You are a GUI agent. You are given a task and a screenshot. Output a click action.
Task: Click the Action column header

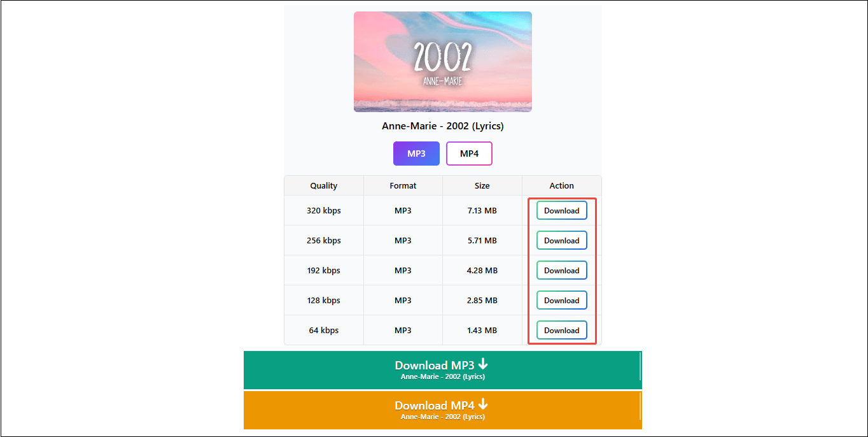(561, 185)
